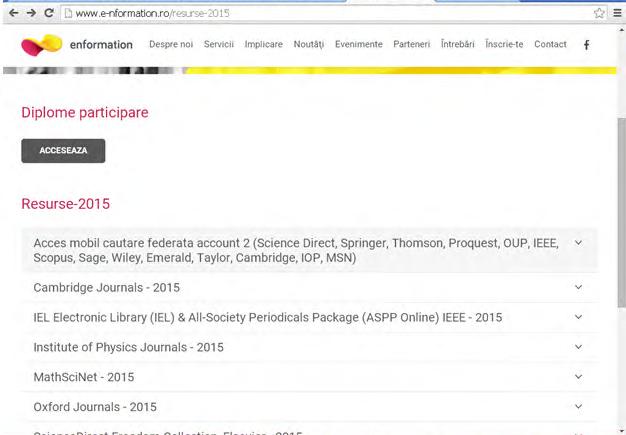Click the Diplome participare heading
The width and height of the screenshot is (626, 435).
pos(85,113)
